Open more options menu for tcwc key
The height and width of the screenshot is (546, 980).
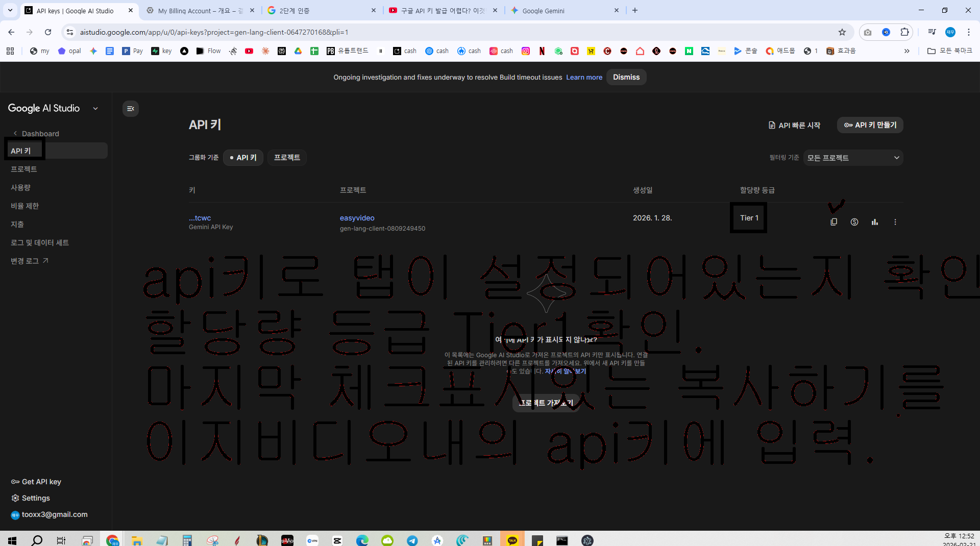point(895,222)
